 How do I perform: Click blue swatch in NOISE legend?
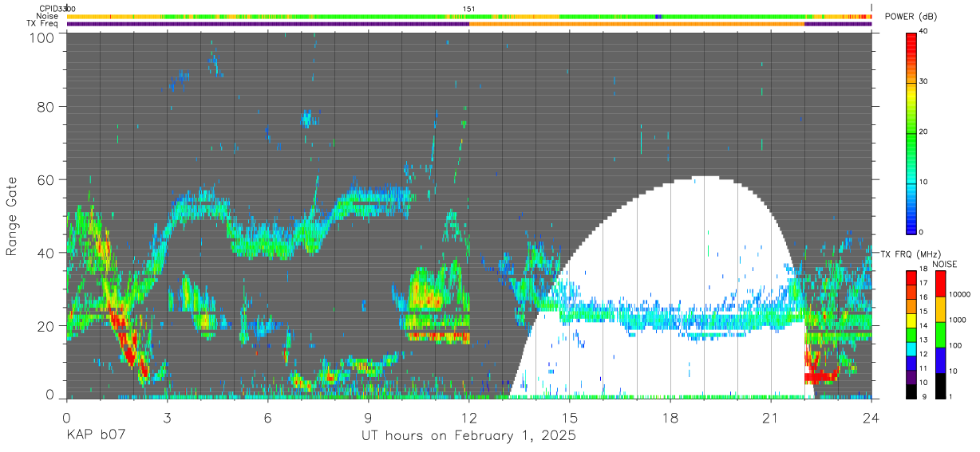tap(941, 360)
